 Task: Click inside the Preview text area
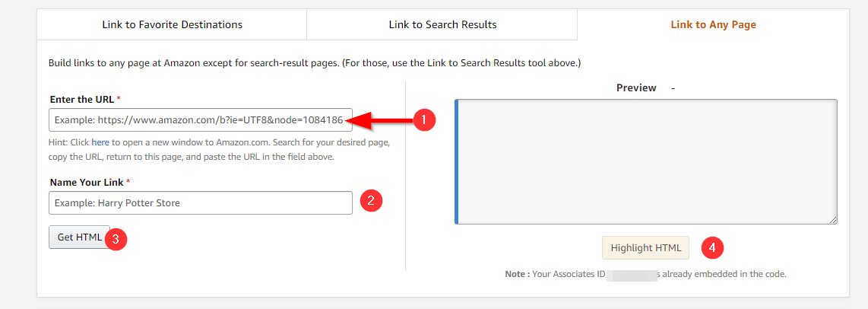coord(646,162)
